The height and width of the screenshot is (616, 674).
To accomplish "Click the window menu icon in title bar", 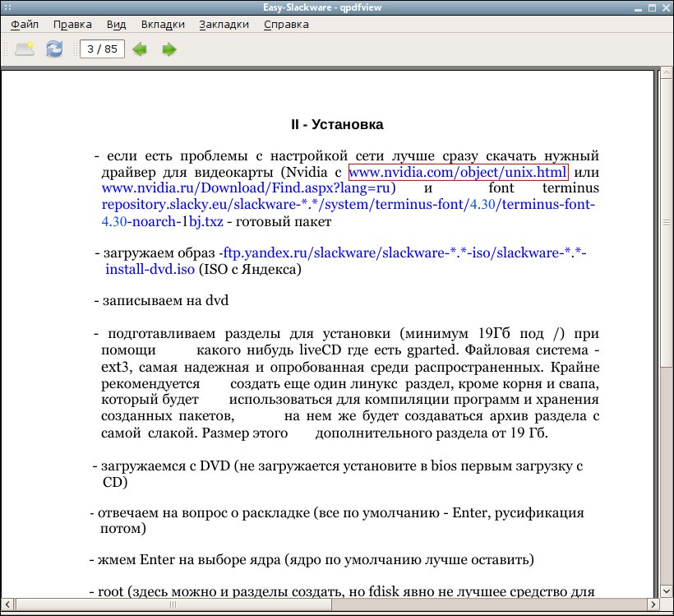I will (7, 7).
